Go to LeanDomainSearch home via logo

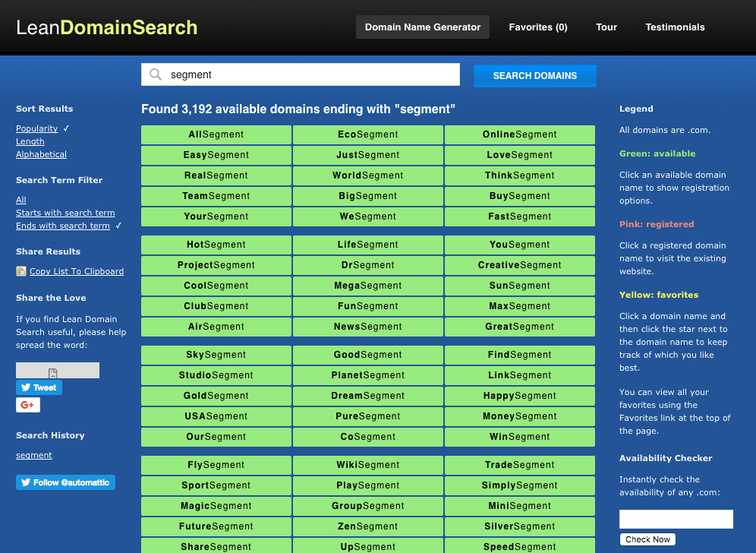point(106,27)
